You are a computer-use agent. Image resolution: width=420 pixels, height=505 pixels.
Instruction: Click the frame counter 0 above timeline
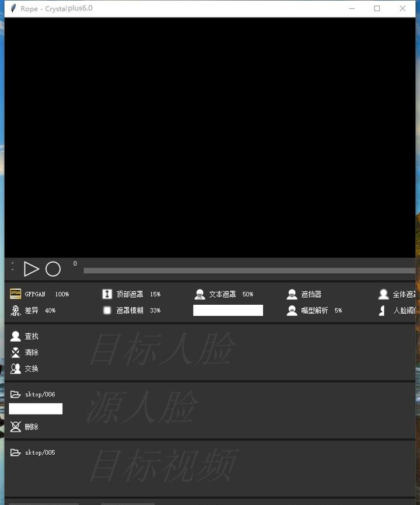point(75,263)
